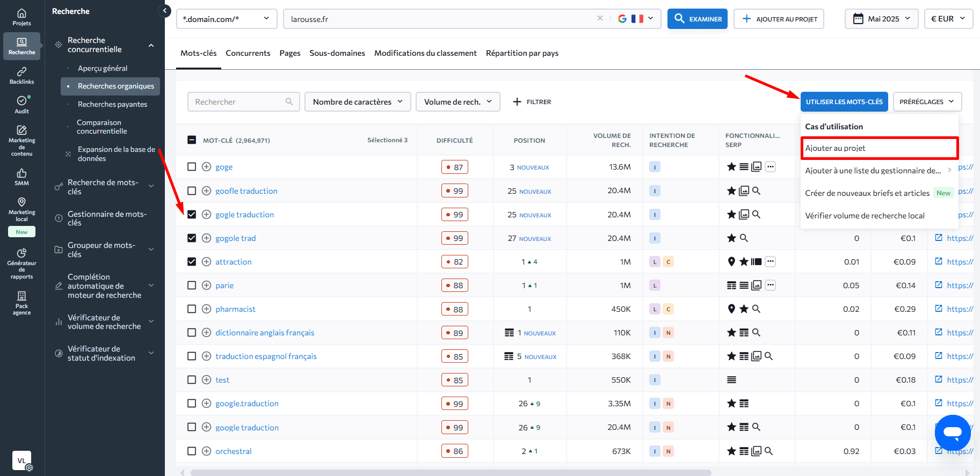Click the magnifier icon in Rechercher field
The height and width of the screenshot is (476, 980).
pos(289,101)
